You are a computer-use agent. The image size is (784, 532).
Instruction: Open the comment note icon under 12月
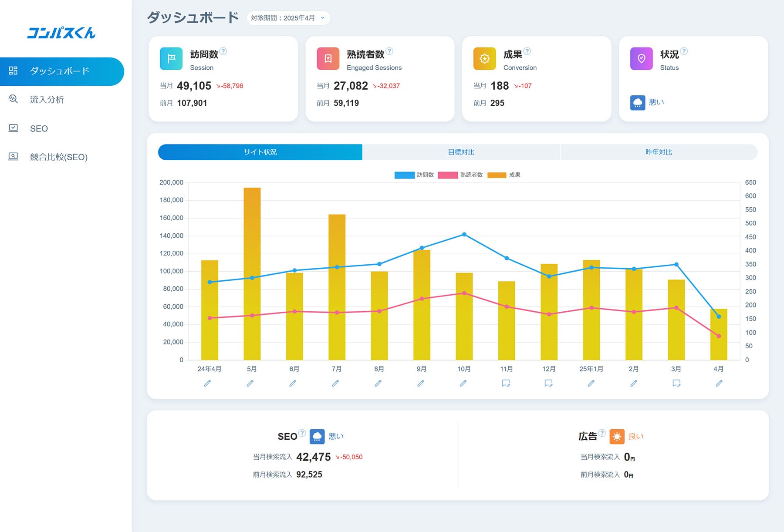(548, 383)
